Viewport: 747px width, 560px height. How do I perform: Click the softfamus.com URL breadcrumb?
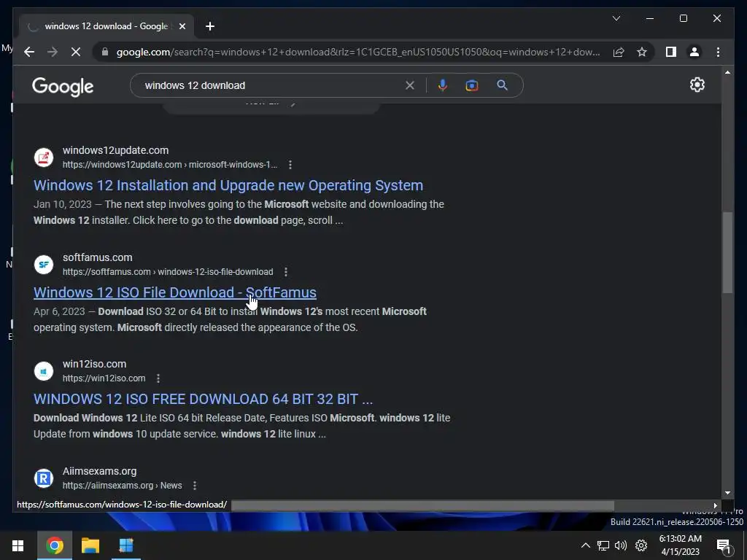pos(168,272)
